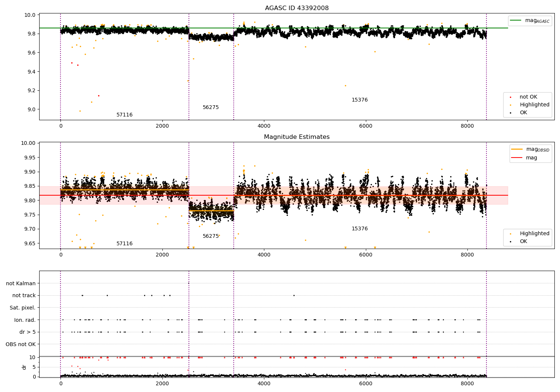Click x tick '4000' under the top plot

point(264,126)
